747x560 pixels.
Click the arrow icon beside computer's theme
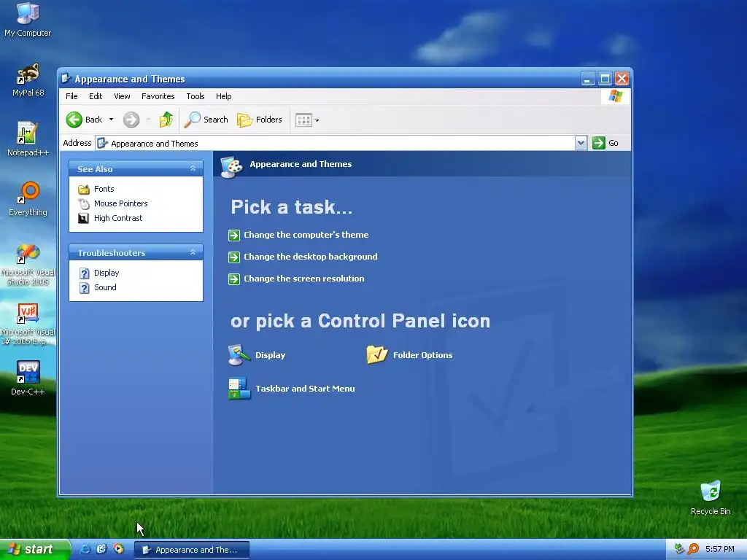(x=234, y=236)
